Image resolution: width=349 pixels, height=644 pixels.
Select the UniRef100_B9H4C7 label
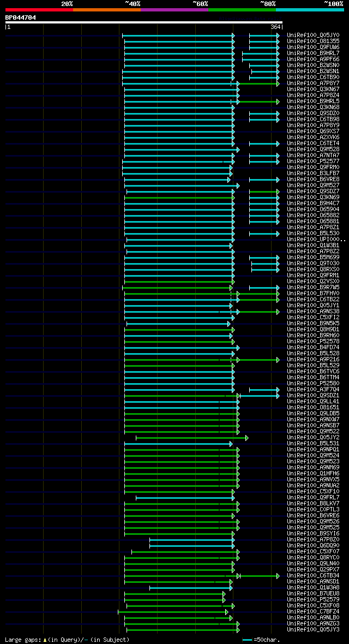313,204
